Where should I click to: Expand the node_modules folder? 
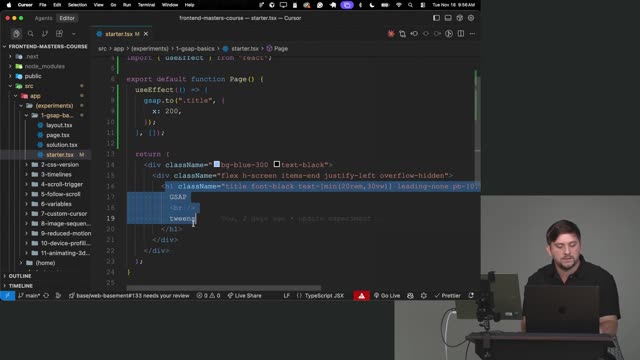[x=45, y=66]
